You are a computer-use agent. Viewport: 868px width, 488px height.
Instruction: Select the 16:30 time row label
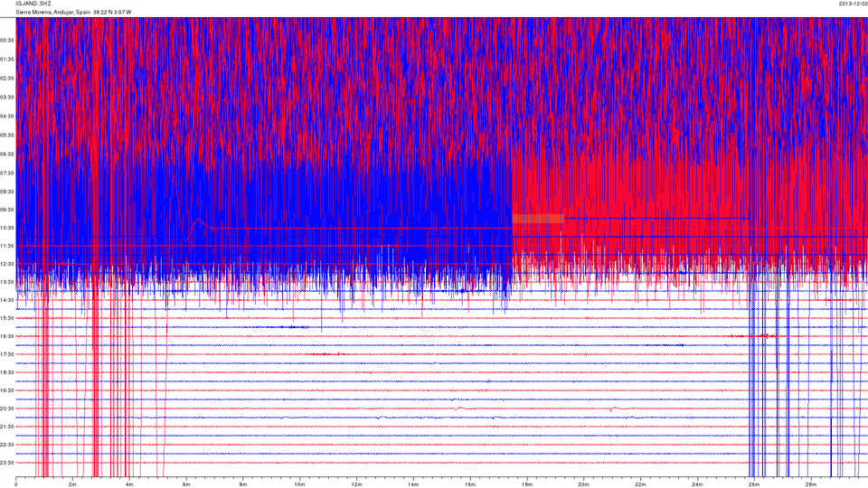[x=7, y=336]
